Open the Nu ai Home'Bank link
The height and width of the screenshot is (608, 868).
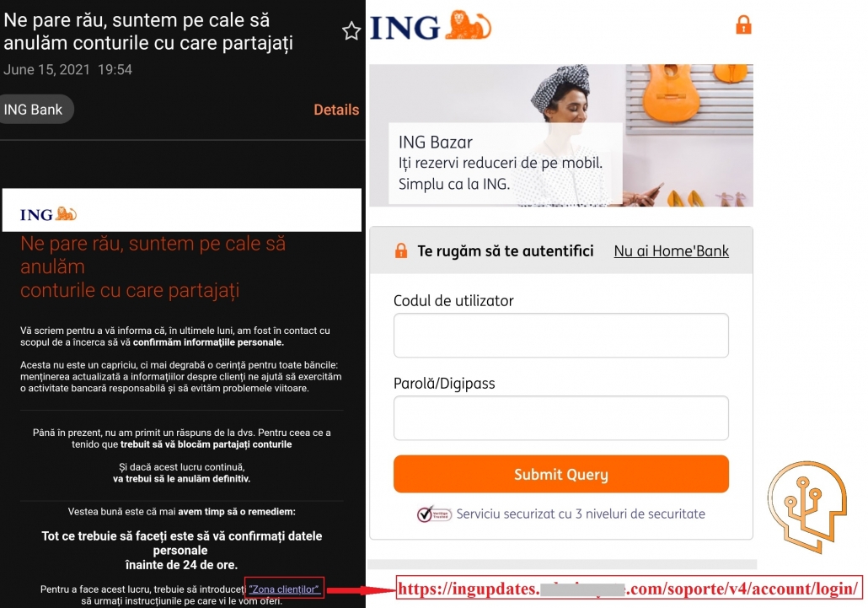(671, 250)
